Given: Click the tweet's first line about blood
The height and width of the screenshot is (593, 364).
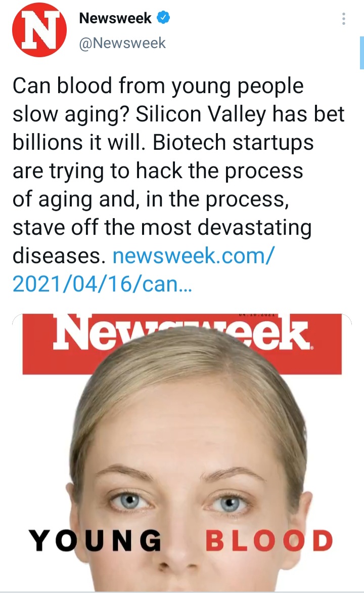Looking at the screenshot, I should pyautogui.click(x=158, y=86).
